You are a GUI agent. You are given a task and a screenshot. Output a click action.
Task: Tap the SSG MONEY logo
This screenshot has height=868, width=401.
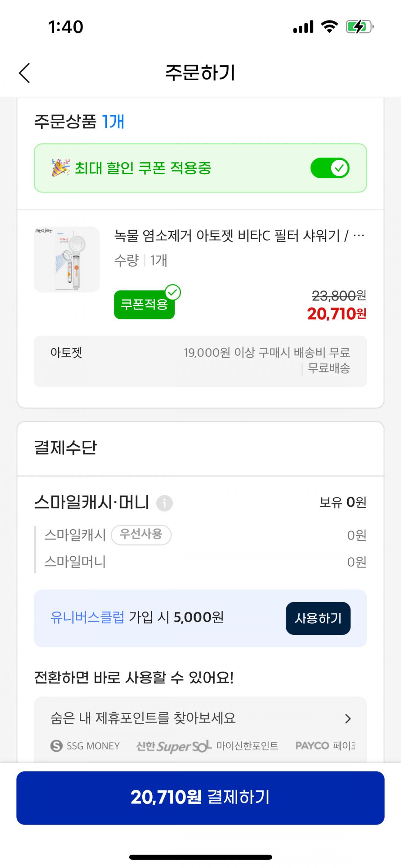pos(85,745)
